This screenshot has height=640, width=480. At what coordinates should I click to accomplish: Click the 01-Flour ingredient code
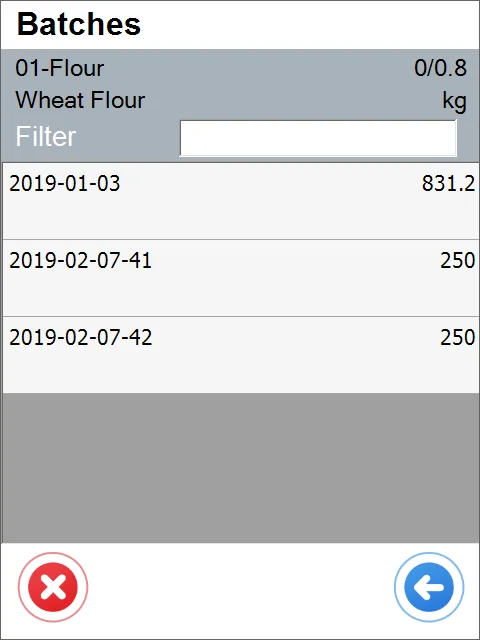(60, 68)
